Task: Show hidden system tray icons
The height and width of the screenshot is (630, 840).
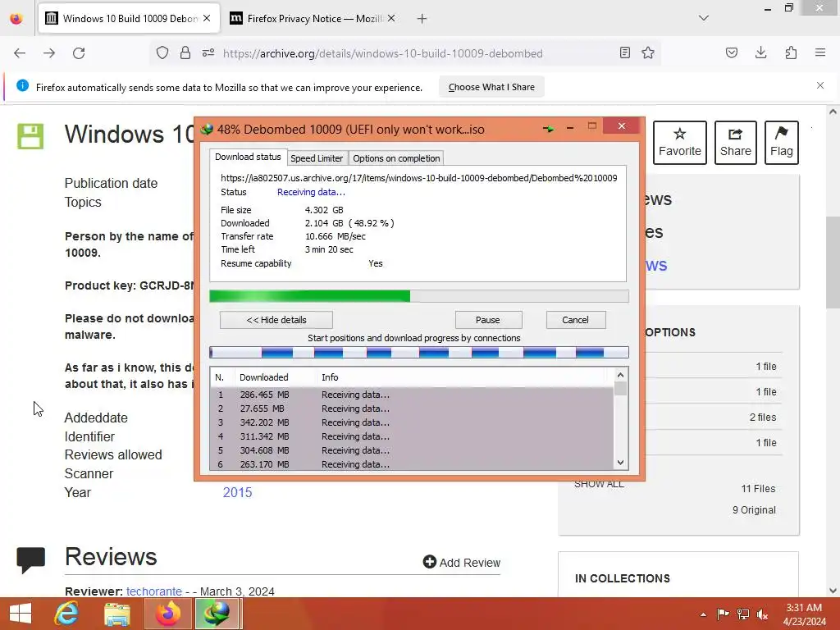Action: point(703,614)
